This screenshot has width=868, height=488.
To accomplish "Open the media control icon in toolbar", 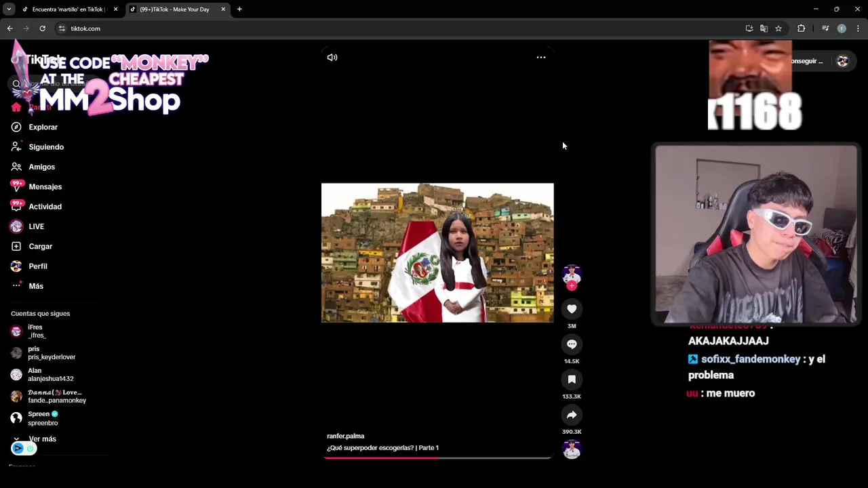I will tap(825, 28).
